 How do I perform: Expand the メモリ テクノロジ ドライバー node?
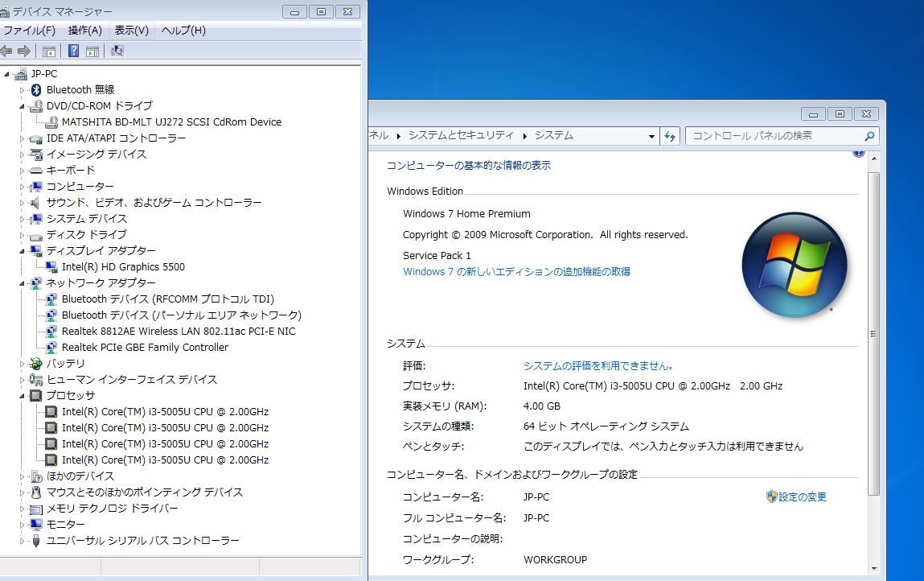coord(23,509)
